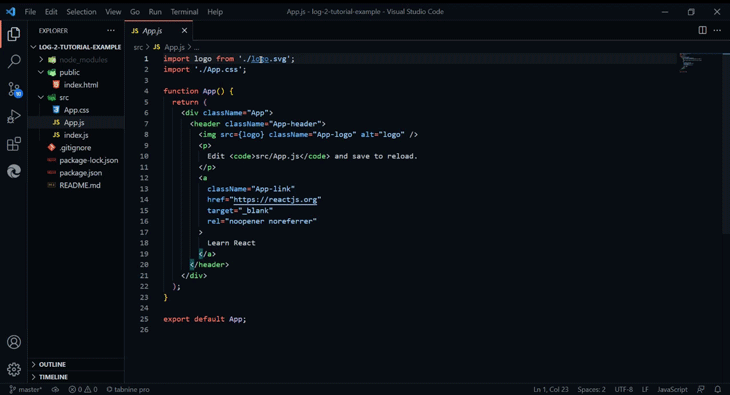730x395 pixels.
Task: Change language mode JavaScript
Action: [672, 389]
